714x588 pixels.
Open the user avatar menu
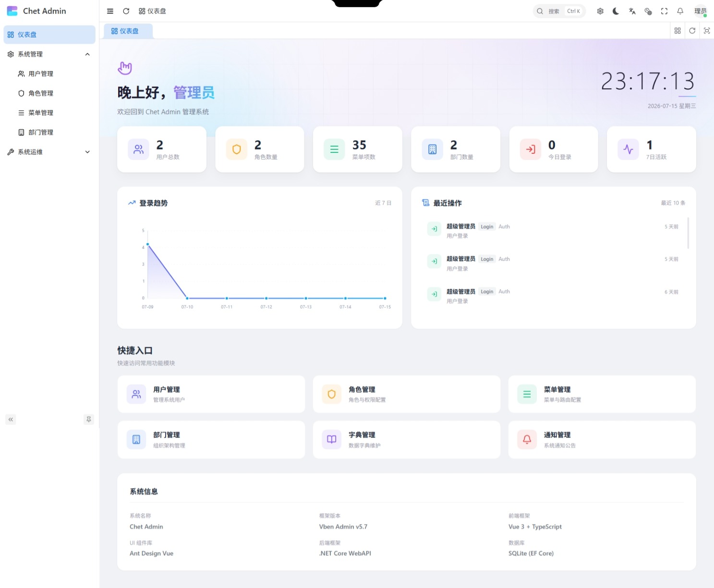pyautogui.click(x=701, y=11)
